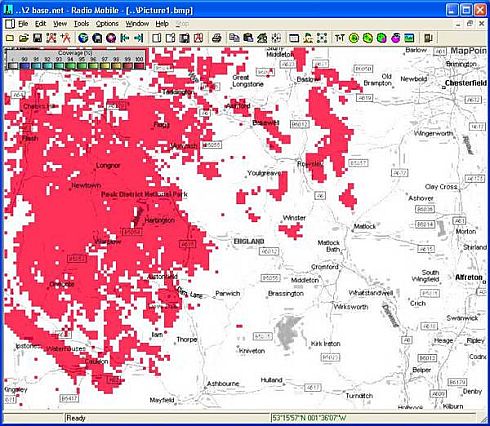The image size is (490, 426).
Task: Click the second green circle coverage icon
Action: (368, 38)
